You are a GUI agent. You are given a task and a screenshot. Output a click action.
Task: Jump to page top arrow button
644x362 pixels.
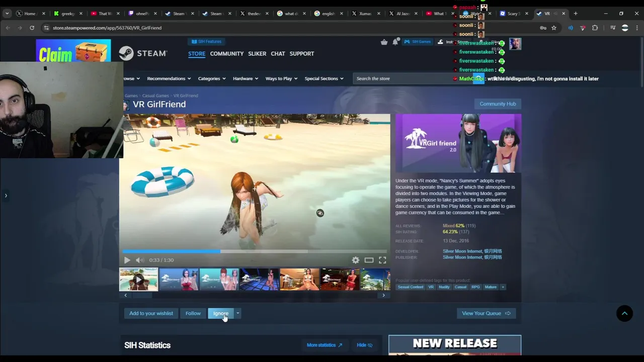pos(624,313)
